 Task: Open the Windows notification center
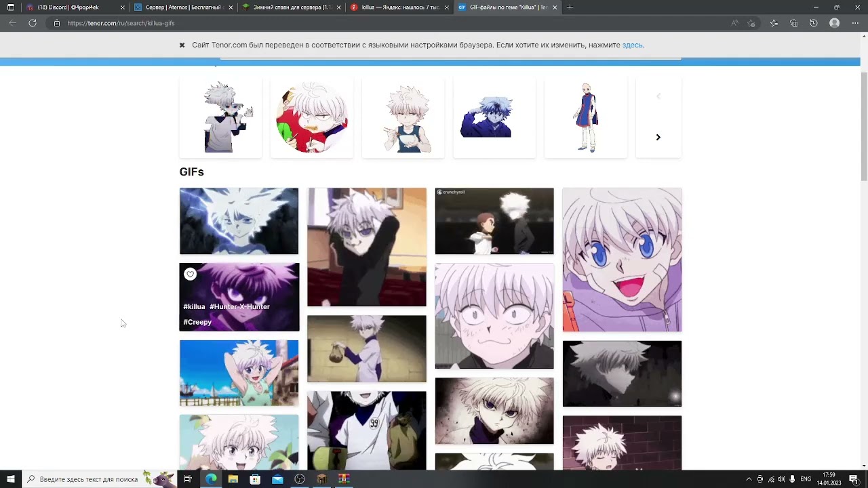pyautogui.click(x=854, y=479)
